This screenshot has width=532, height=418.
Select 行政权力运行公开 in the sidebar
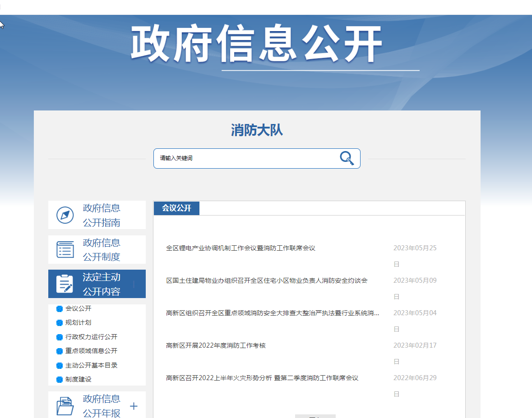pyautogui.click(x=91, y=337)
